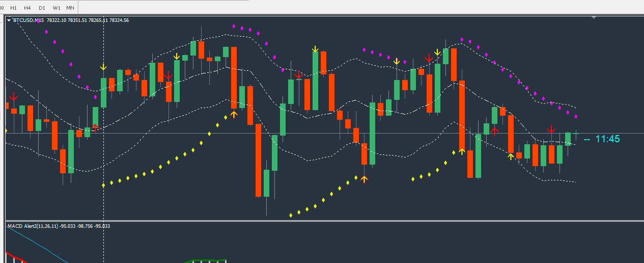The height and width of the screenshot is (263, 644).
Task: Click the 78324.56 close price value
Action: (120, 20)
